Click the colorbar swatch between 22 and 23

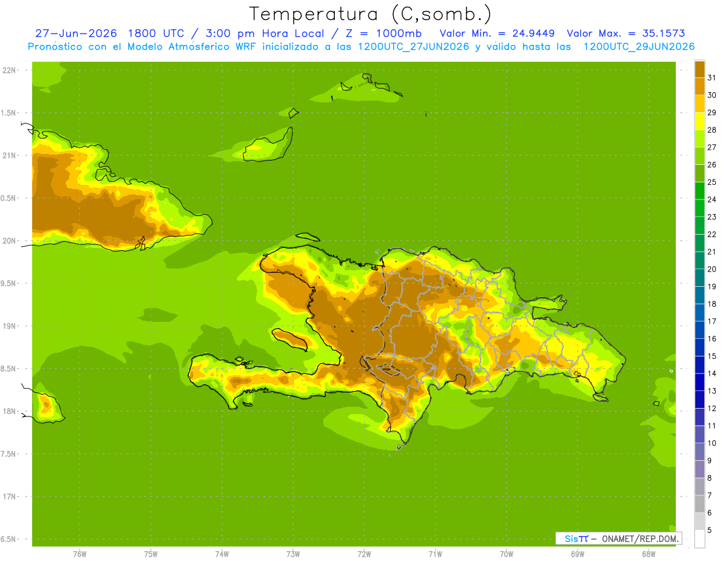699,226
